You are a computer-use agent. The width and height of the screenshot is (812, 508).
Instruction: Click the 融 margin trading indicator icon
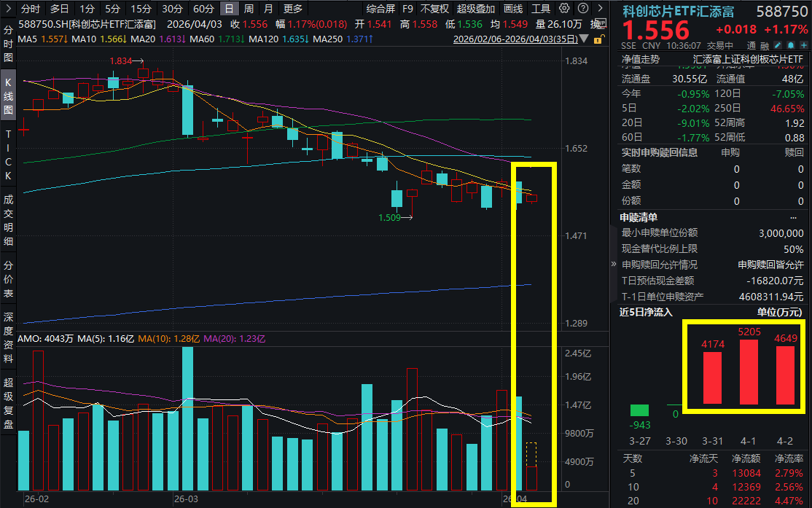764,44
